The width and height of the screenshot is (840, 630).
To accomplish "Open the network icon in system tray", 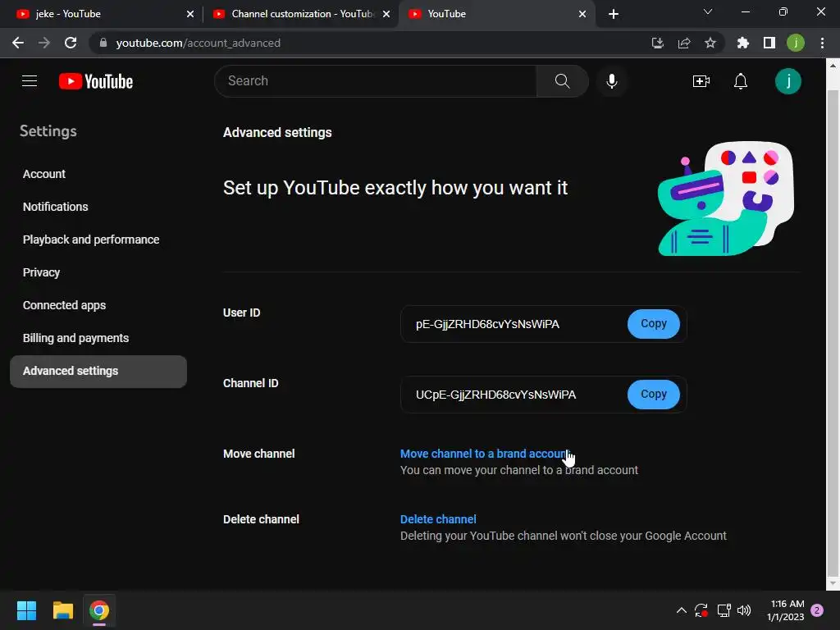I will 724,610.
